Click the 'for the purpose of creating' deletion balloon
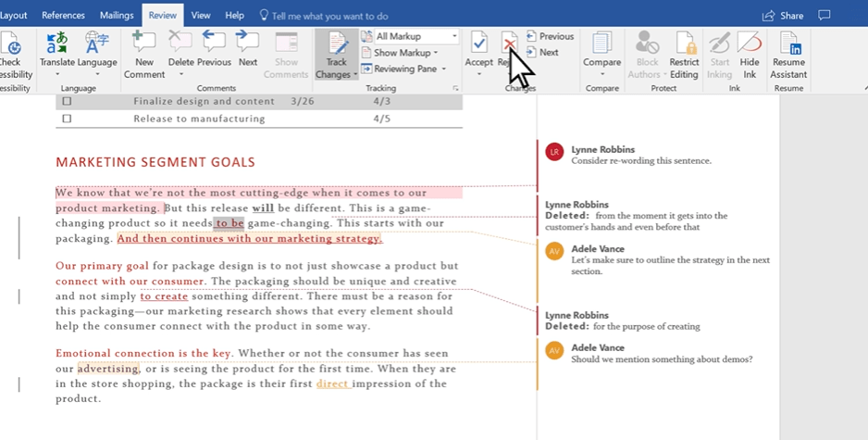The width and height of the screenshot is (868, 440). coord(622,321)
